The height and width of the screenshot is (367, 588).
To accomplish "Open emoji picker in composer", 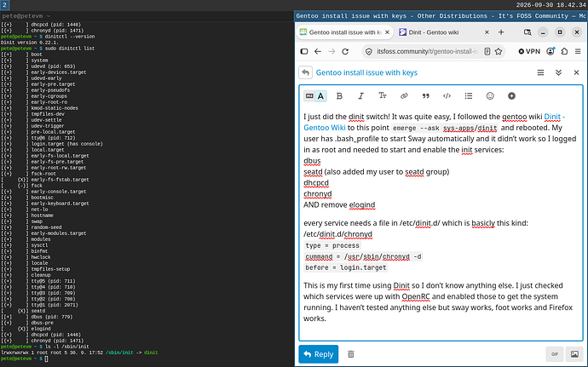I will 490,96.
